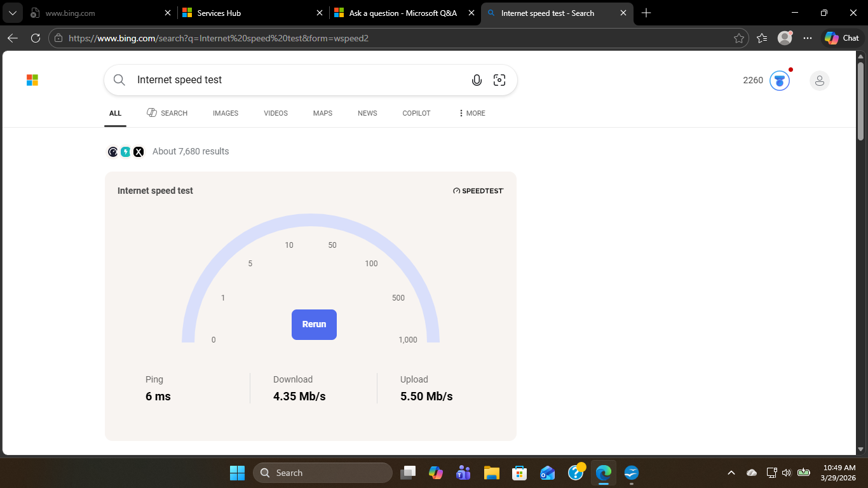The height and width of the screenshot is (488, 868).
Task: Open Bing account sign-in avatar
Action: pos(820,81)
